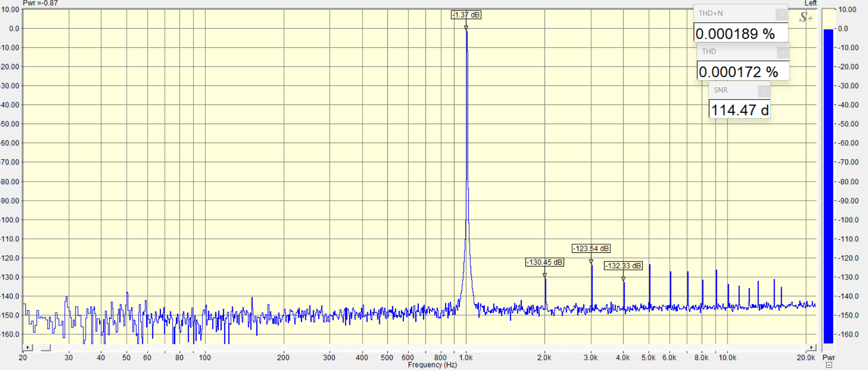
Task: Select the -130.45 dB harmonic marker label
Action: pos(545,262)
